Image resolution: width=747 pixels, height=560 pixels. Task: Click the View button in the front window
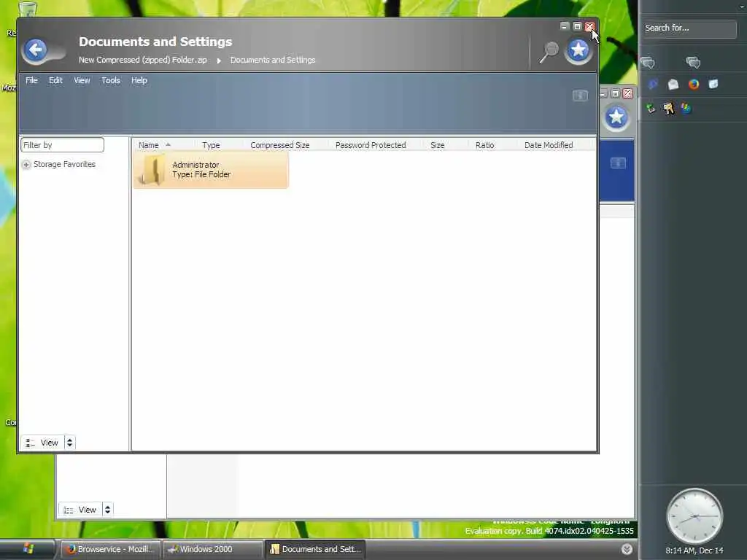(42, 443)
